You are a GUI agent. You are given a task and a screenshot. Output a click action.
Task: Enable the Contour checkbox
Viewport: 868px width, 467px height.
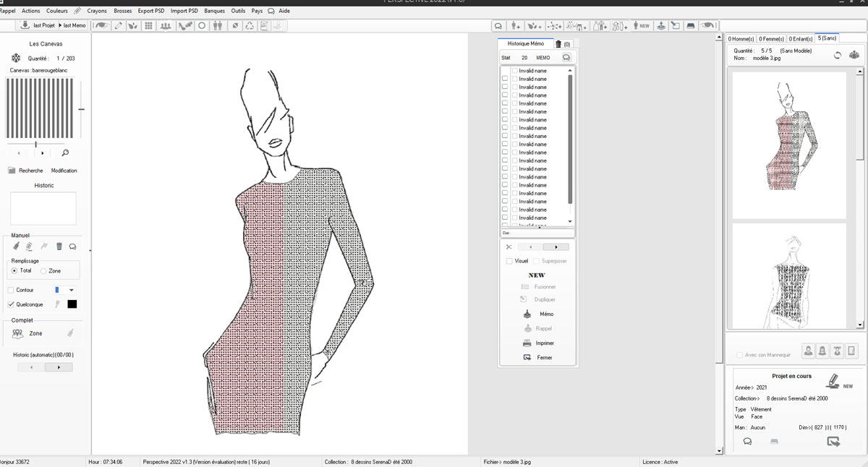tap(11, 290)
